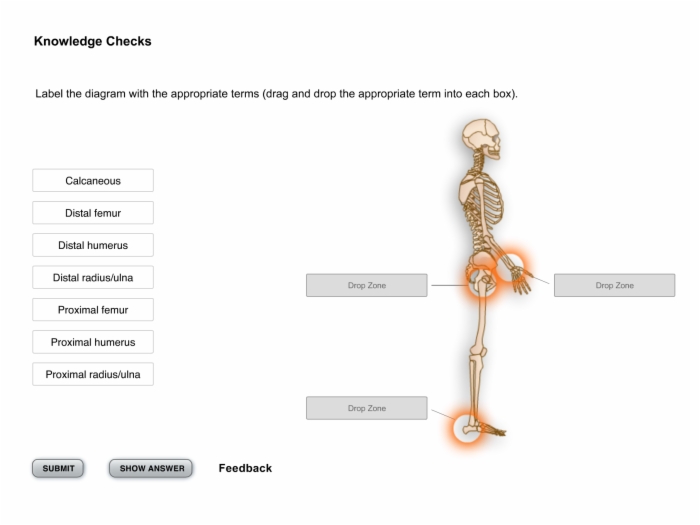700x525 pixels.
Task: Click the Feedback heading
Action: click(245, 468)
